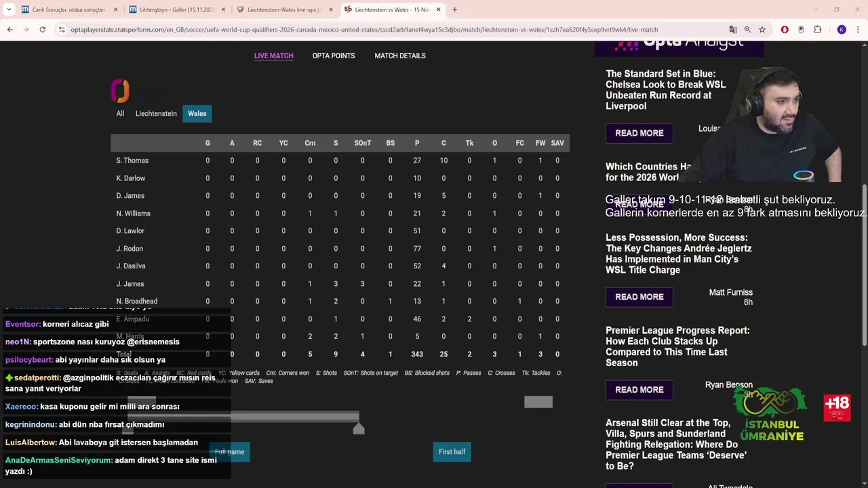868x488 pixels.
Task: Open The Standard Set in Blue article
Action: click(x=665, y=90)
